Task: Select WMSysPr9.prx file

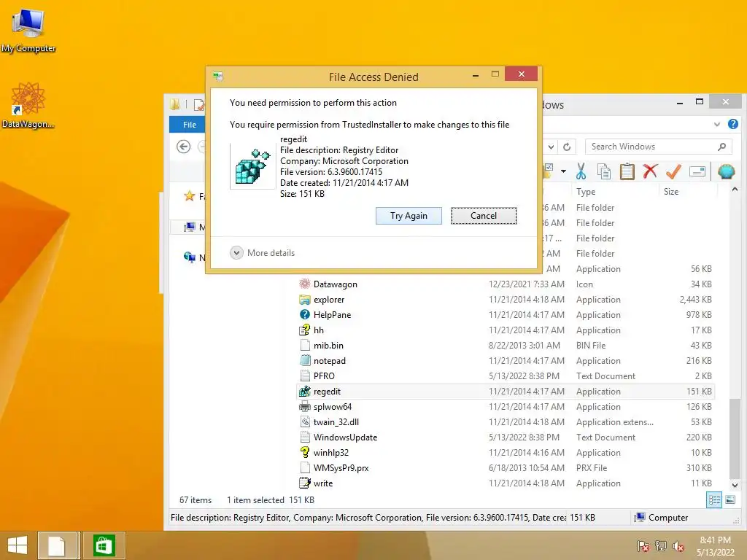Action: [x=341, y=467]
